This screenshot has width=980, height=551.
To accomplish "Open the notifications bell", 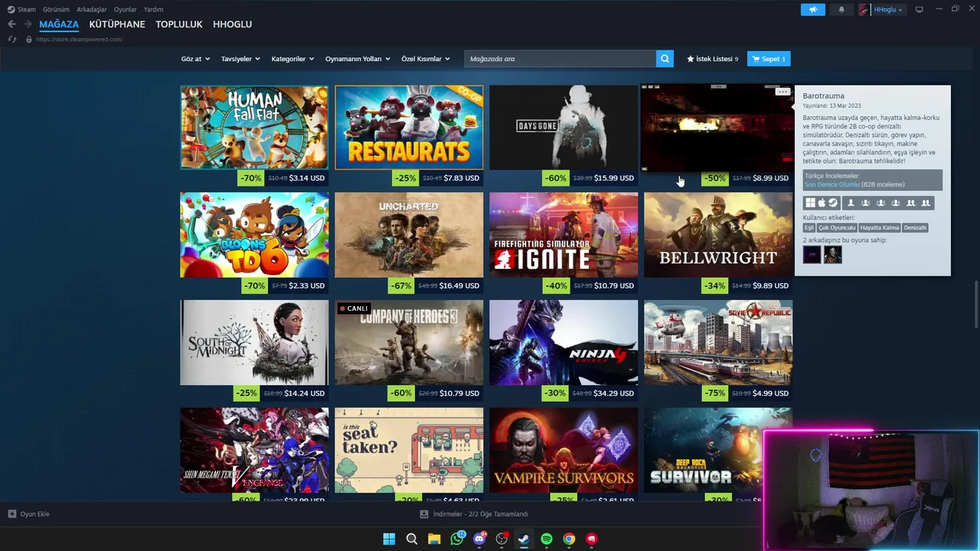I will (841, 9).
